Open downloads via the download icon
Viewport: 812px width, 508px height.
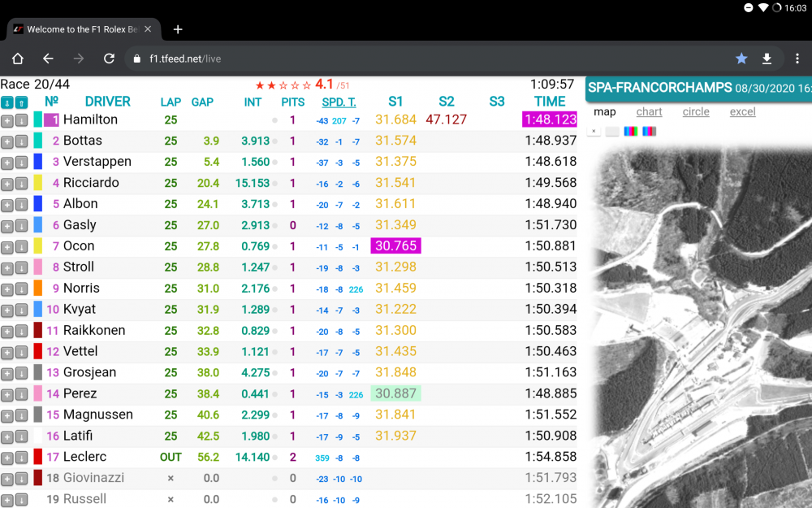(767, 59)
